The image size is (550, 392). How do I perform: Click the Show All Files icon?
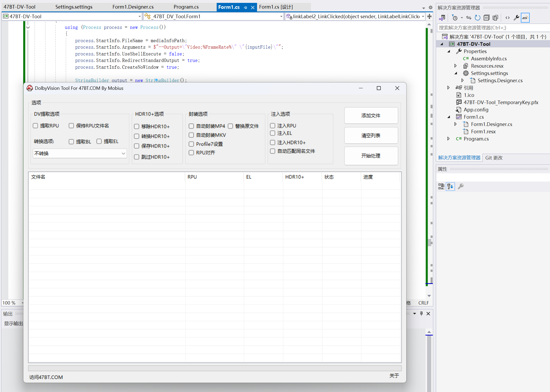[x=495, y=18]
